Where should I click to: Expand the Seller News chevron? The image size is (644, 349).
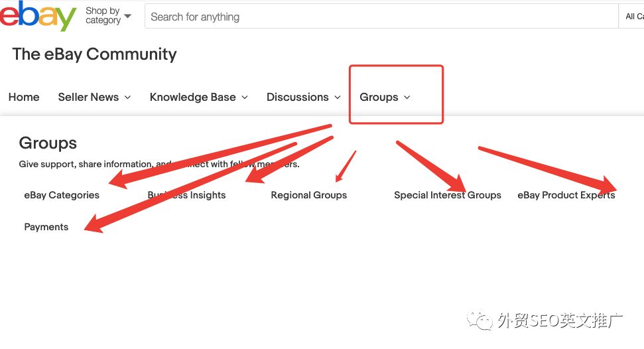128,98
